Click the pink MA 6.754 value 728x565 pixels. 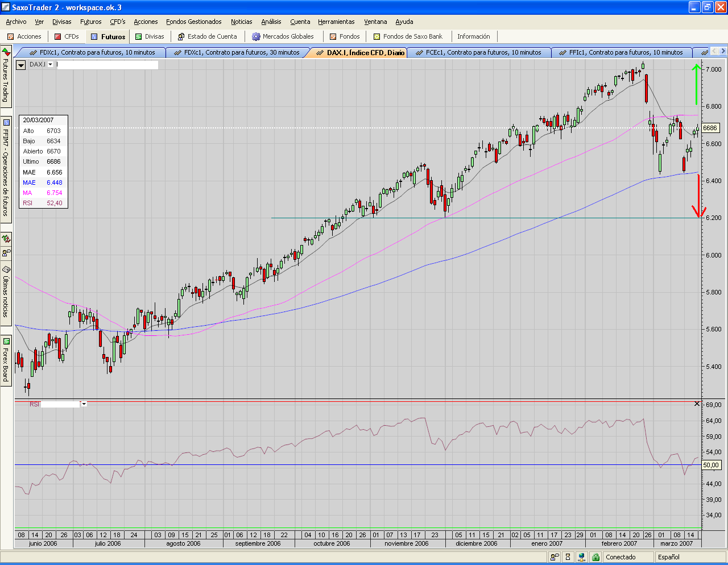pyautogui.click(x=55, y=193)
